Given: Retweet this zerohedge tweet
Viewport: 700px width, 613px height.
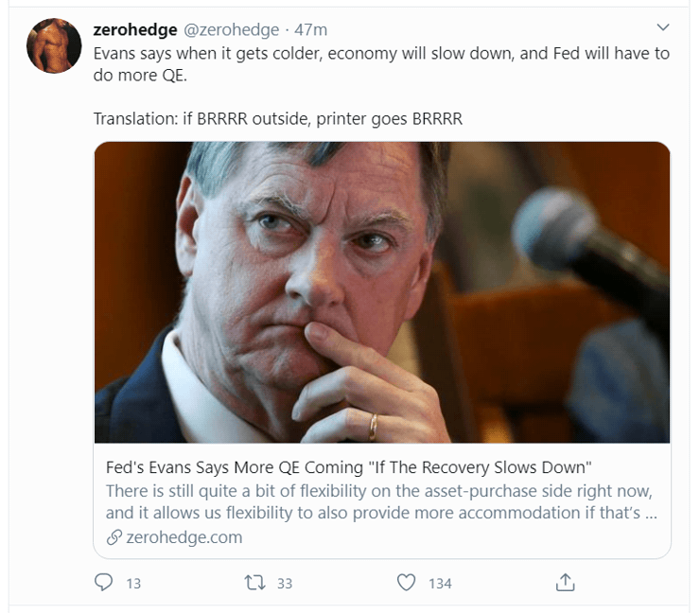Looking at the screenshot, I should point(254,583).
